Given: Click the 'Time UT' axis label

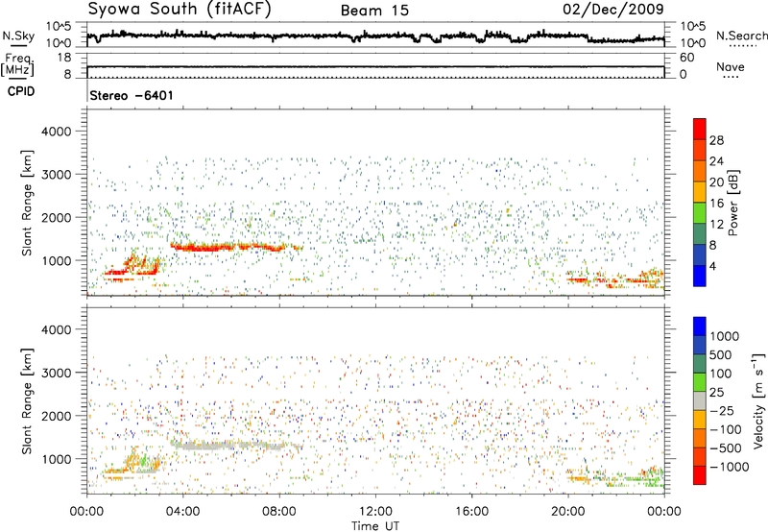Looking at the screenshot, I should pyautogui.click(x=375, y=526).
